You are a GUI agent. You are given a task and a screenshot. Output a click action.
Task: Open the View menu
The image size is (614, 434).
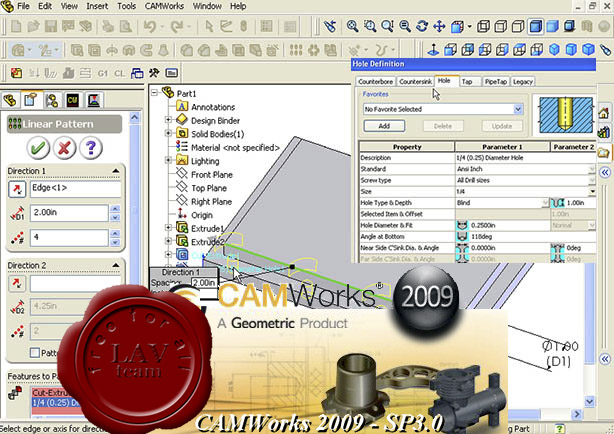69,6
